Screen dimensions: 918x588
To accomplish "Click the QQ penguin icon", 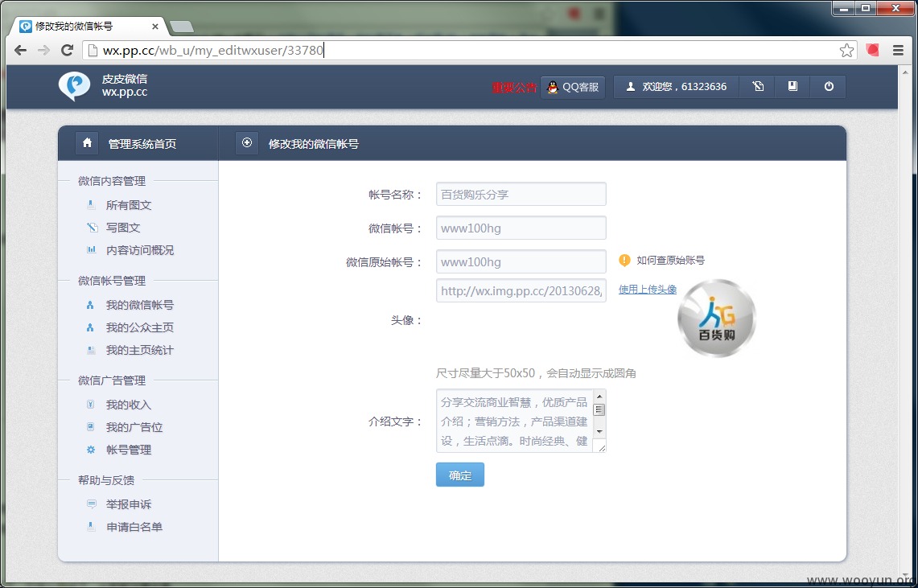I will click(553, 87).
